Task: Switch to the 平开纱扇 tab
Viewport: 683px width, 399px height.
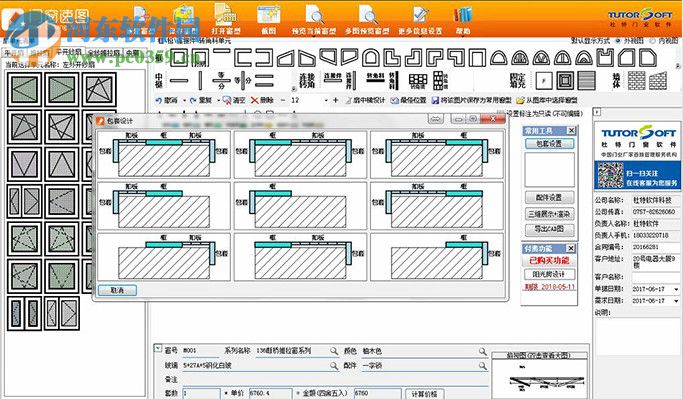Action: [69, 52]
